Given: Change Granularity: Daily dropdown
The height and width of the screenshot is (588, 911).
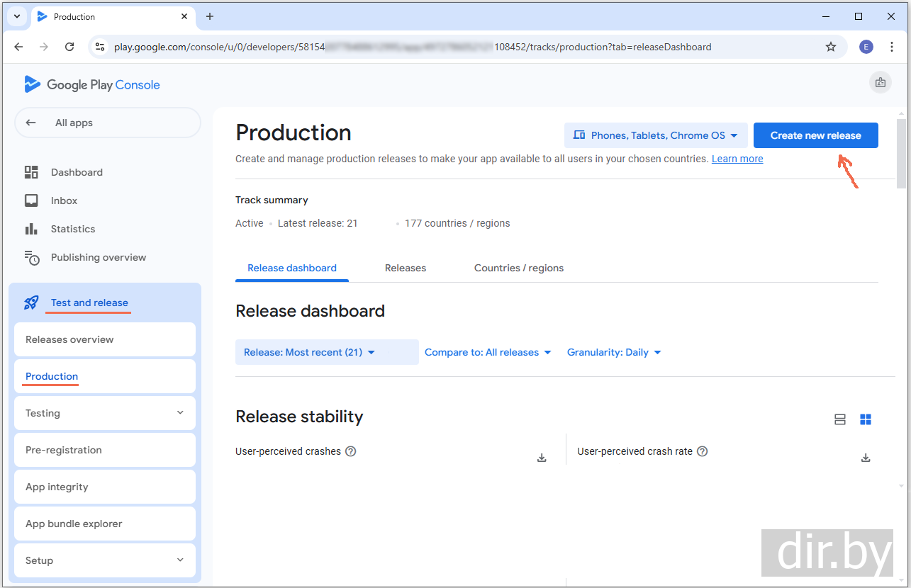Looking at the screenshot, I should click(614, 352).
